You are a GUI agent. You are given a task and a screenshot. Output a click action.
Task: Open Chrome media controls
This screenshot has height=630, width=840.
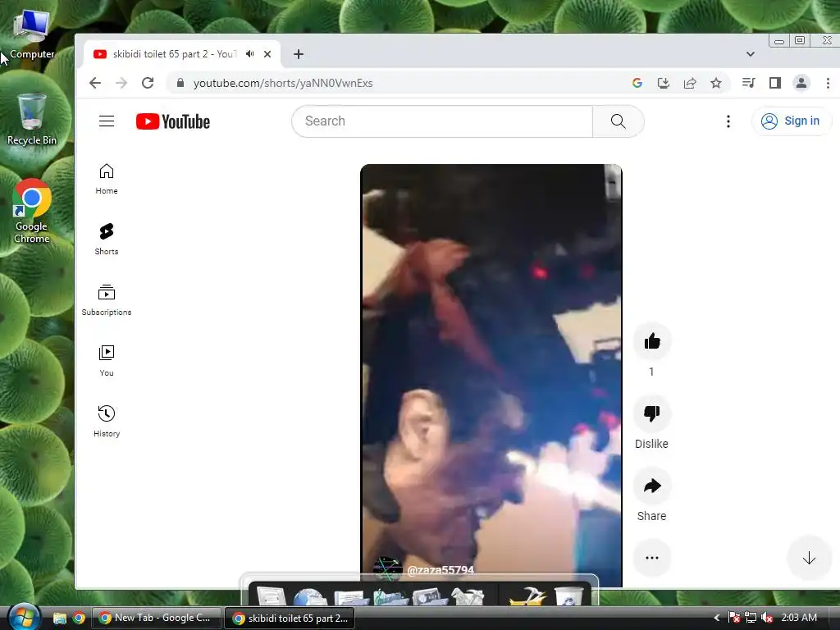click(x=748, y=83)
